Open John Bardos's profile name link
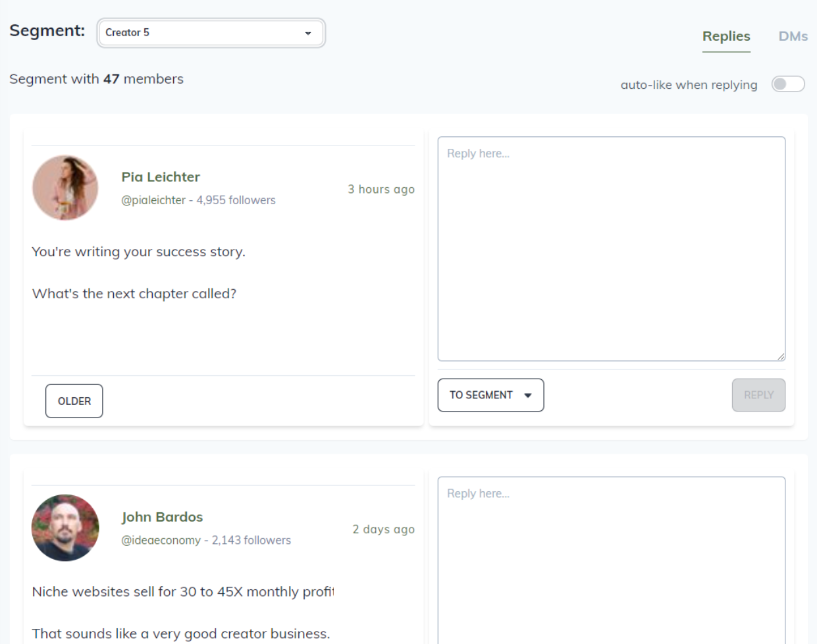 (x=162, y=517)
